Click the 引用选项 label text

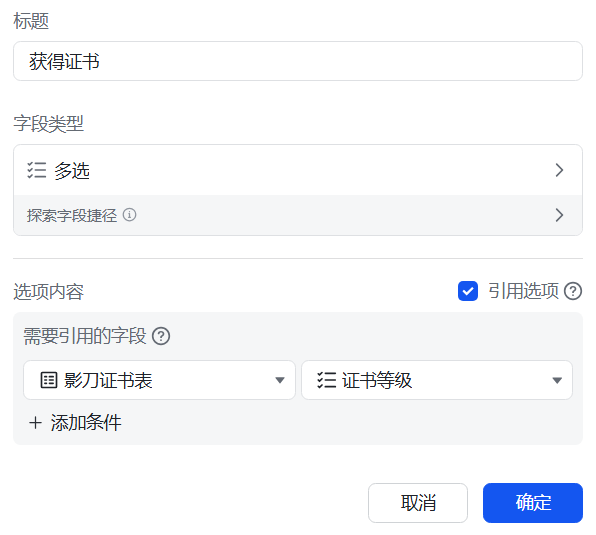point(523,291)
